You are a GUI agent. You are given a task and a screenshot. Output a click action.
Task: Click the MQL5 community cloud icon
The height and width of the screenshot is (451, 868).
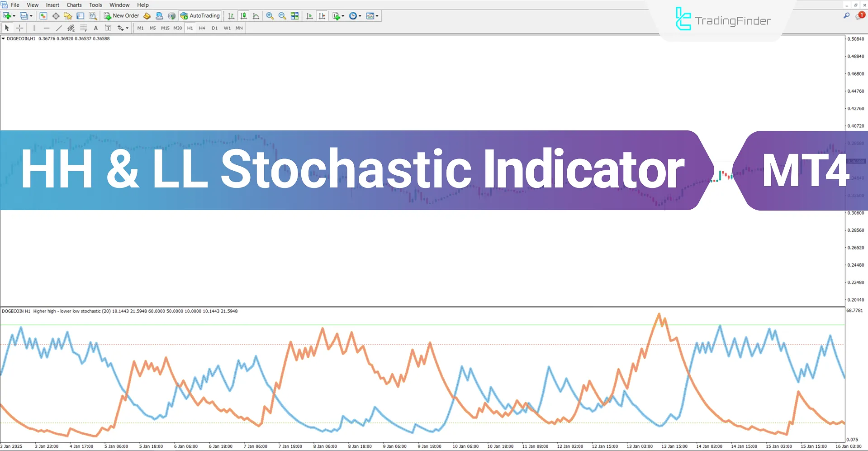coord(159,16)
